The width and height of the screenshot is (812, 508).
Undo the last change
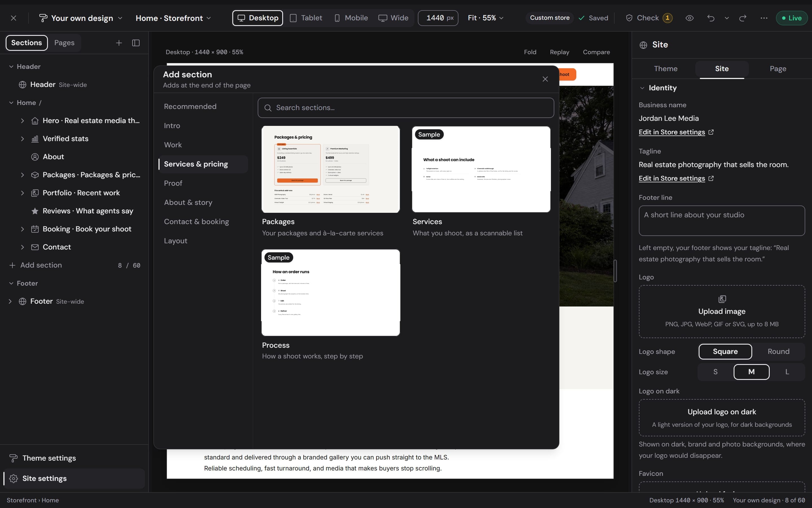pyautogui.click(x=711, y=18)
